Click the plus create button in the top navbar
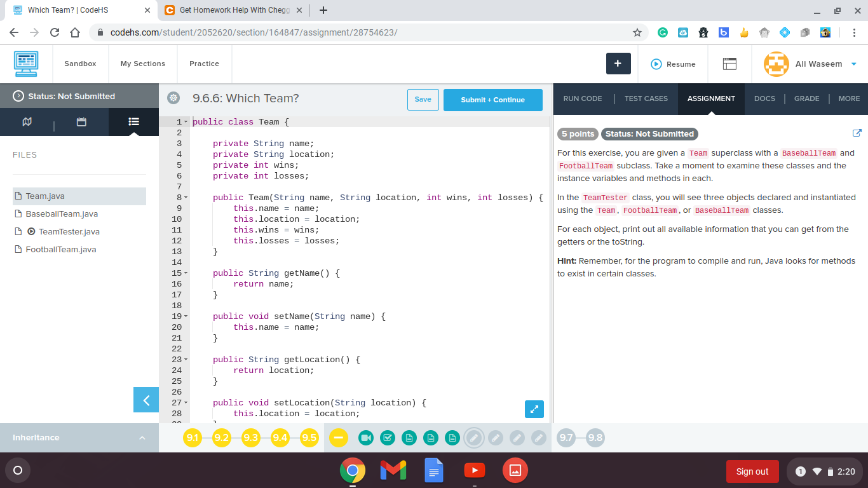Viewport: 868px width, 488px height. pos(618,64)
